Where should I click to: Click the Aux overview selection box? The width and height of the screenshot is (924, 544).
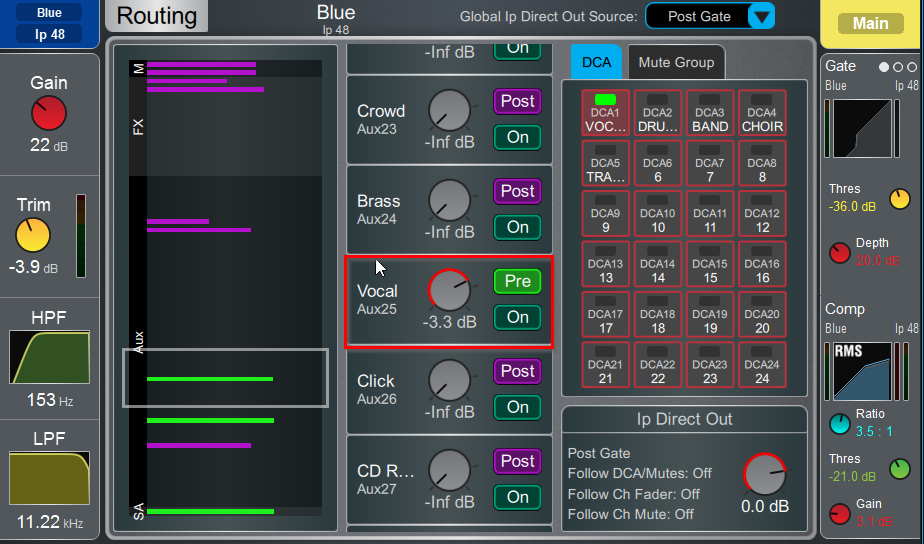[225, 378]
